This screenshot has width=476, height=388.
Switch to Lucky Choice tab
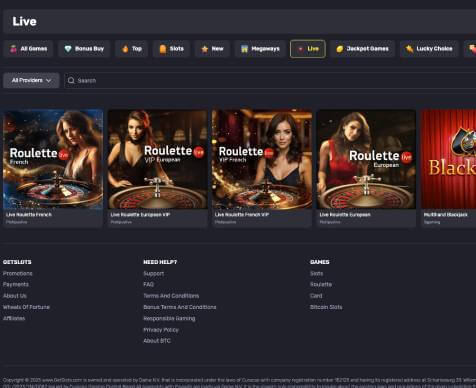[429, 49]
